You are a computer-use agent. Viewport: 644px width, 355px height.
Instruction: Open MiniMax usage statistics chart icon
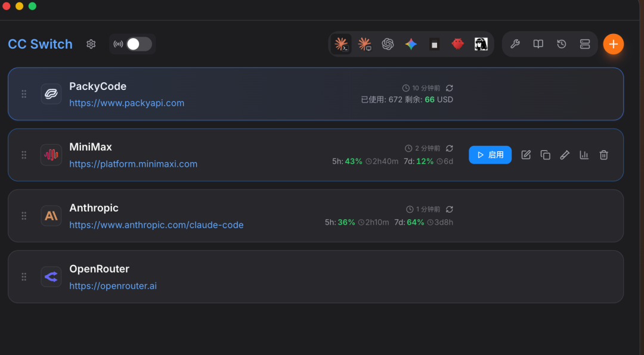pos(584,155)
